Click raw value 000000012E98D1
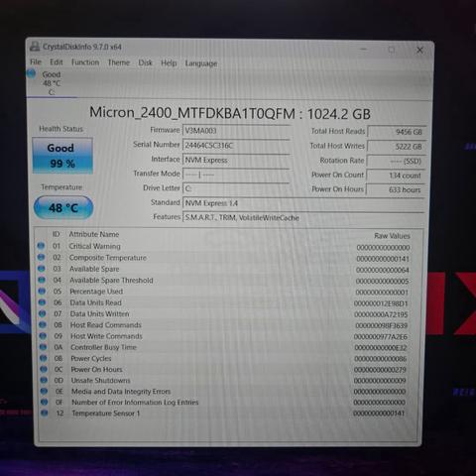Image resolution: width=476 pixels, height=476 pixels. click(x=381, y=303)
